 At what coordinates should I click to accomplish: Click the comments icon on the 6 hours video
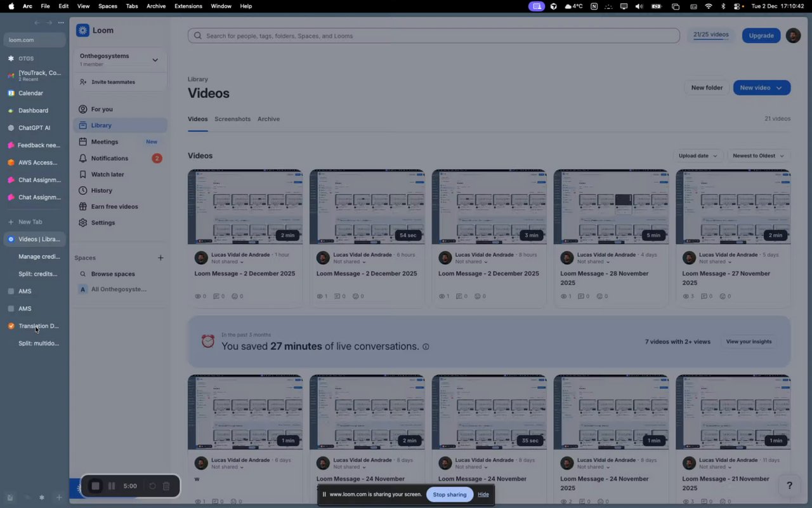click(x=337, y=297)
